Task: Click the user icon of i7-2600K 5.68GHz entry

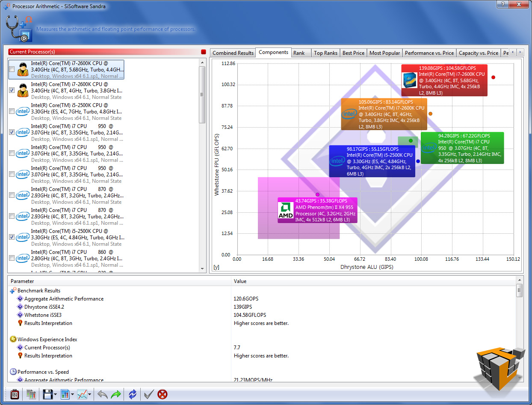Action: coord(23,70)
